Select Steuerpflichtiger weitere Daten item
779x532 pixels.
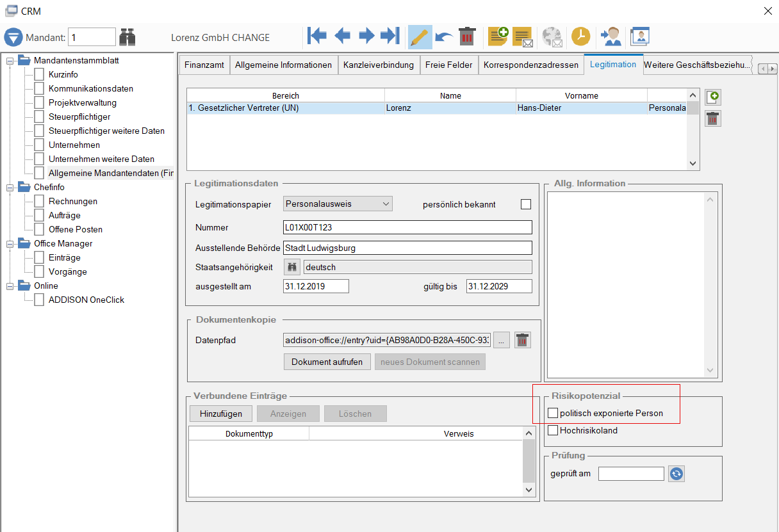tap(106, 131)
